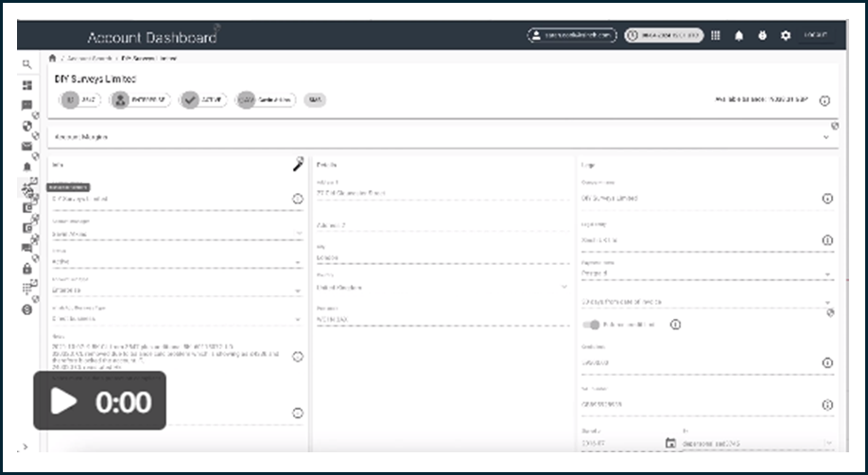Open the double speech-bubble forum sidebar icon
Viewport: 868px width, 475px height.
point(26,248)
